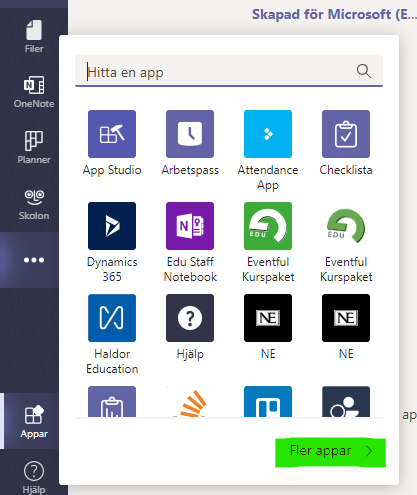Open the first NE app beside Hjälp
The image size is (417, 495).
click(268, 327)
